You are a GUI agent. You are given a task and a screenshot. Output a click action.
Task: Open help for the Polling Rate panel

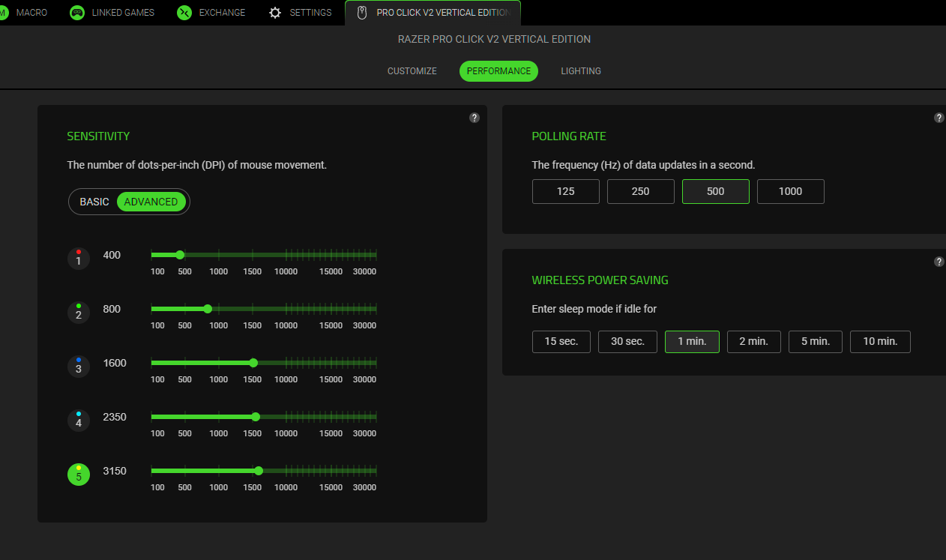939,118
